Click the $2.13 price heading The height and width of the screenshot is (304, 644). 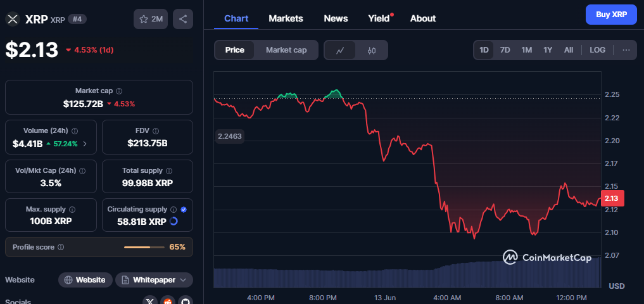click(32, 49)
